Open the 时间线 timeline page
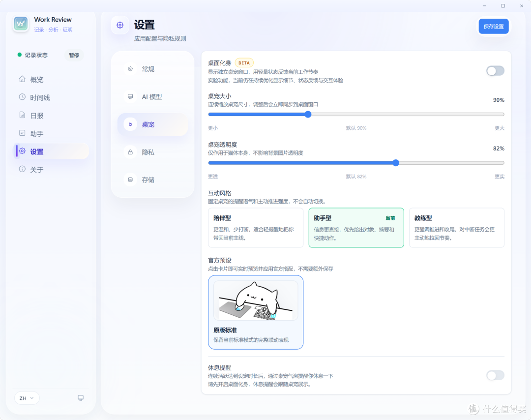This screenshot has width=531, height=420. [51, 97]
